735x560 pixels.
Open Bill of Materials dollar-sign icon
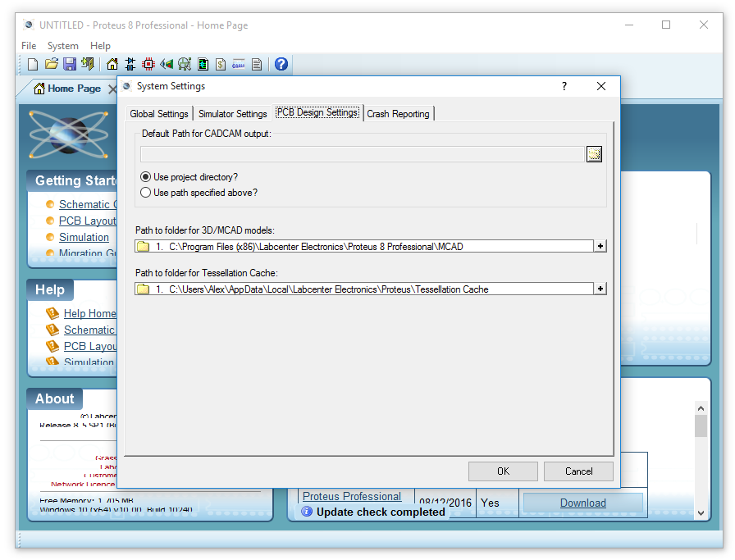tap(221, 64)
